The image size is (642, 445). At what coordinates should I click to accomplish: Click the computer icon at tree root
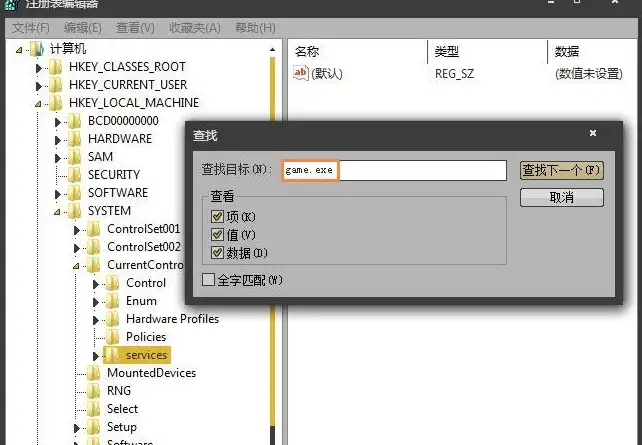[x=36, y=49]
